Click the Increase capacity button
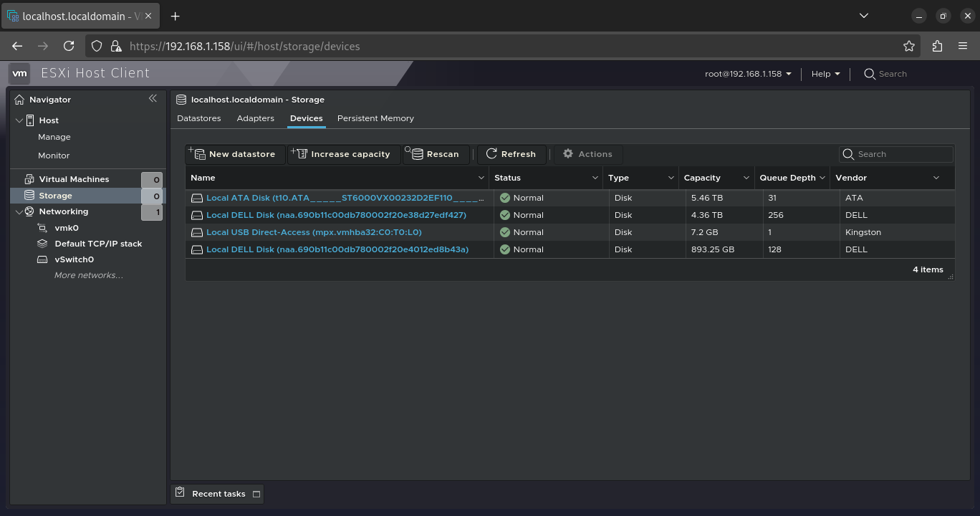Screen dimensions: 980x516 pyautogui.click(x=344, y=154)
